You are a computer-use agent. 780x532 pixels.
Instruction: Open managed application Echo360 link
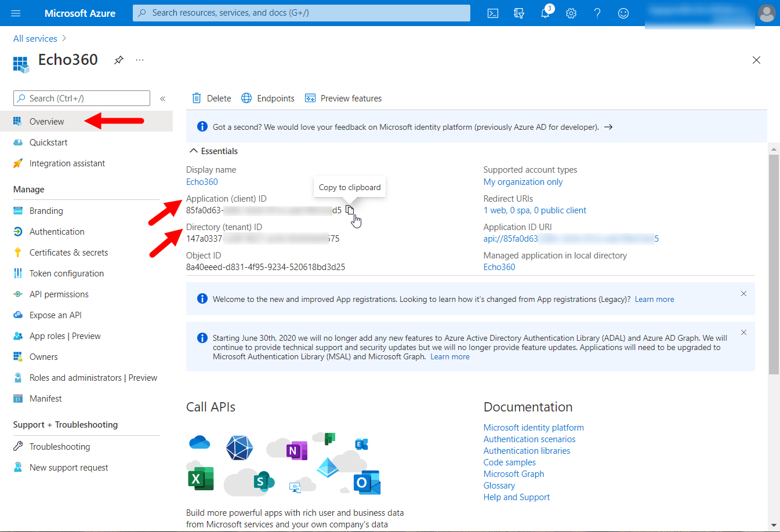pyautogui.click(x=499, y=267)
